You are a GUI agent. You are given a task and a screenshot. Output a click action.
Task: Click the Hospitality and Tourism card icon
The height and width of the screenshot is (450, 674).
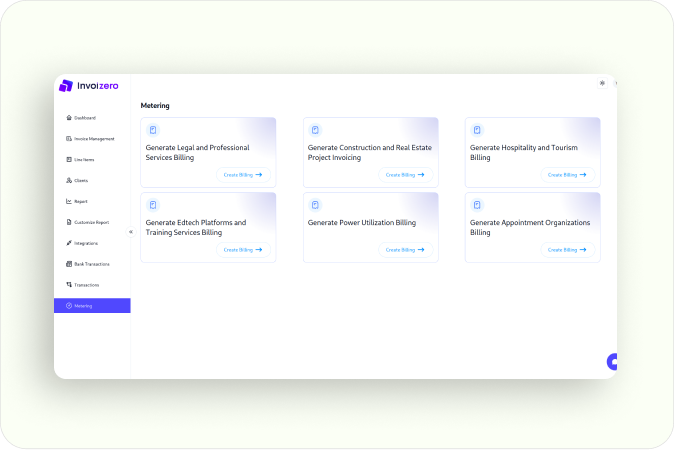477,130
